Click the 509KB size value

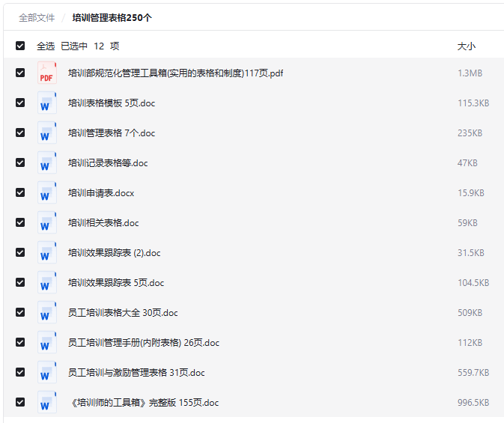470,312
